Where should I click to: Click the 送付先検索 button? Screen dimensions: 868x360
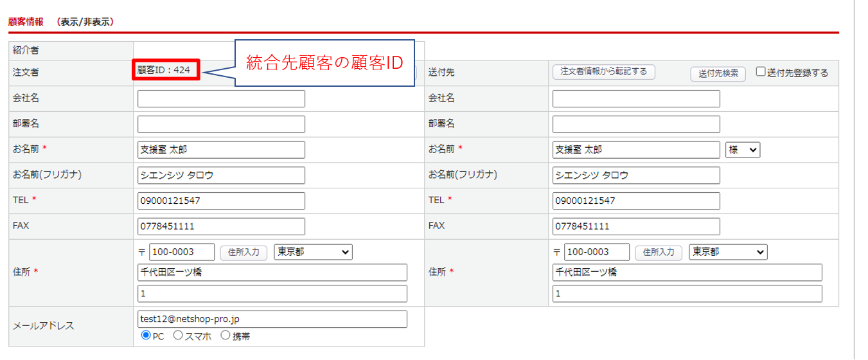pos(718,73)
